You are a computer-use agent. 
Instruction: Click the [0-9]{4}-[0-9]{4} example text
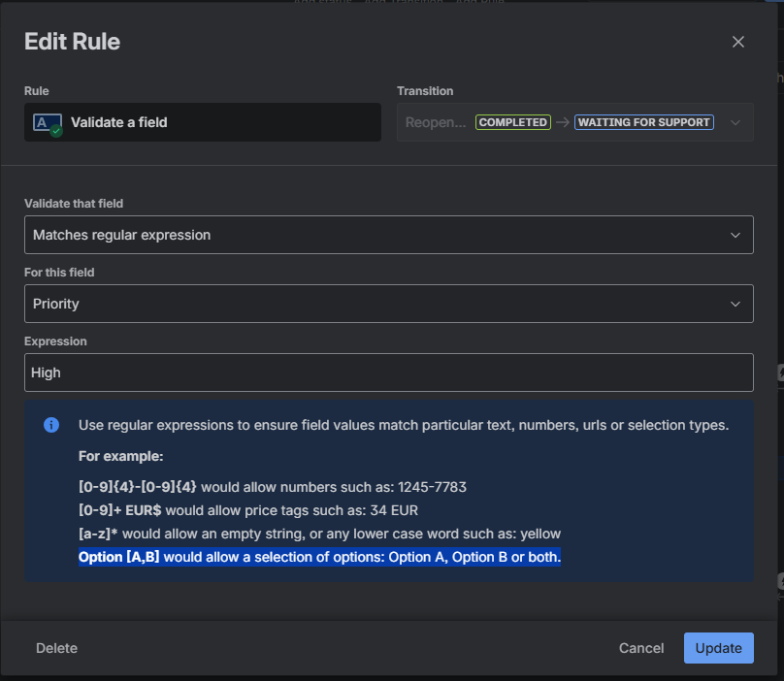click(138, 487)
